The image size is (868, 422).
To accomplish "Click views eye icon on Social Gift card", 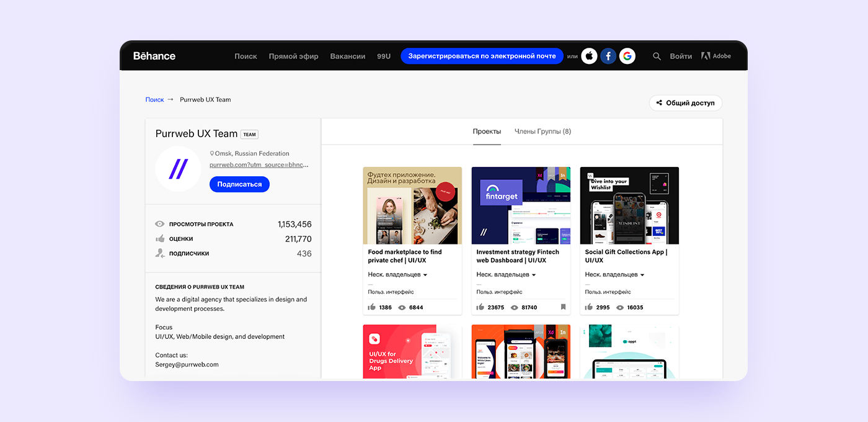I will 620,307.
